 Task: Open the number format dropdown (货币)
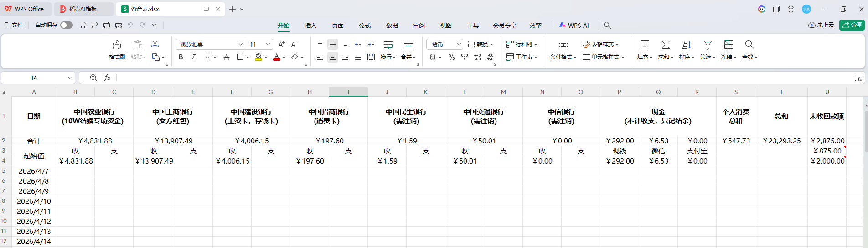tap(458, 44)
